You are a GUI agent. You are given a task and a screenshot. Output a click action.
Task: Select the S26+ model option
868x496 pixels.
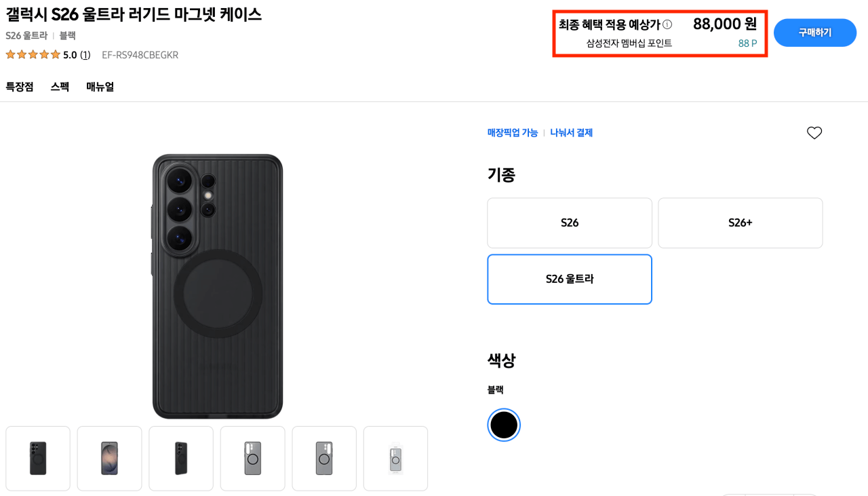pyautogui.click(x=740, y=223)
